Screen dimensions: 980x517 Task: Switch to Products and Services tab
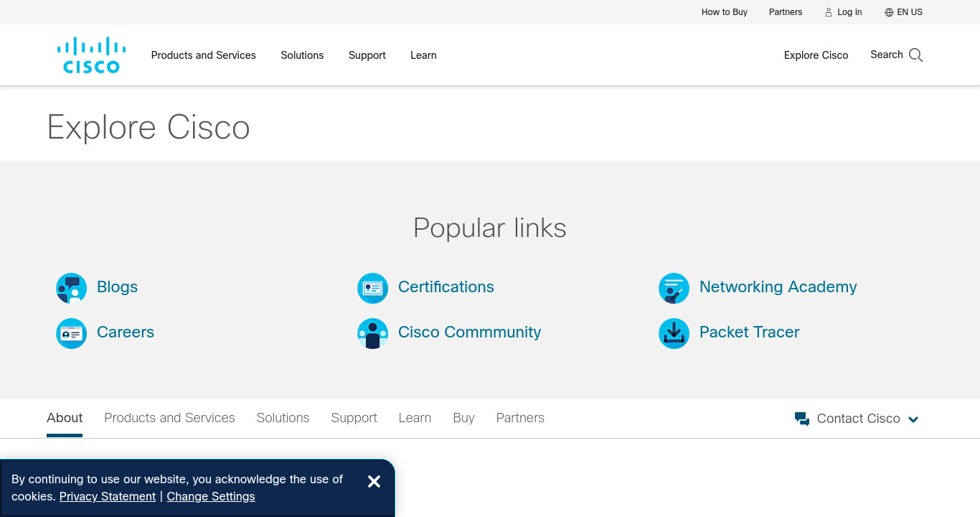pos(169,418)
